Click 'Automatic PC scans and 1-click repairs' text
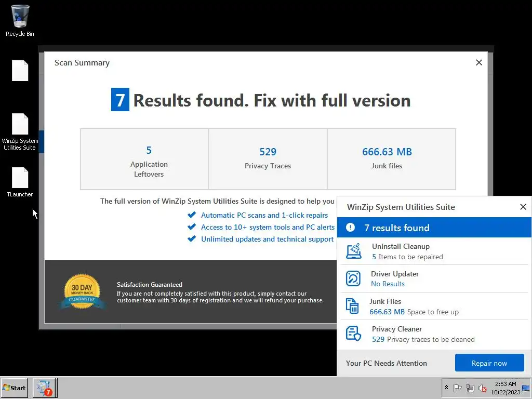 [264, 215]
